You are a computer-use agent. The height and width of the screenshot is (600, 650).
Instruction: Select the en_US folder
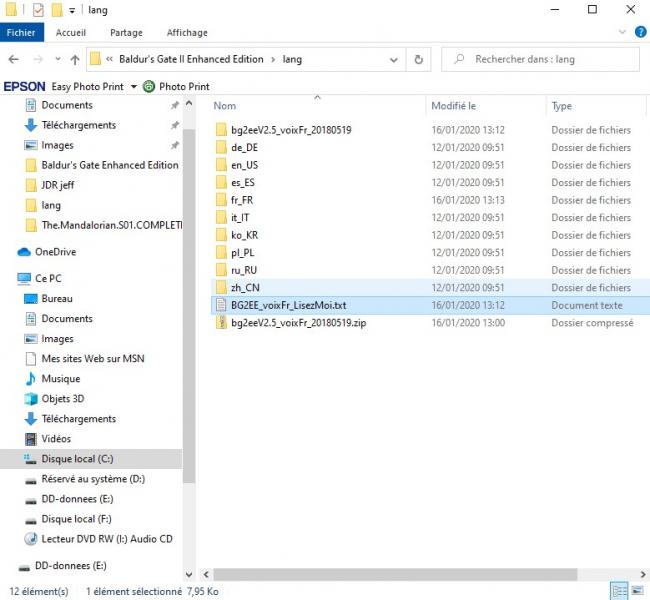point(244,165)
